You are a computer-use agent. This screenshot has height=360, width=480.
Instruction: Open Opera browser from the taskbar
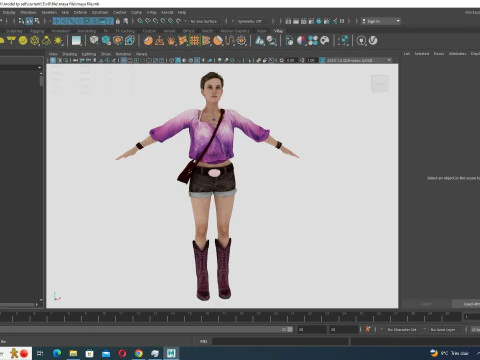tap(122, 353)
